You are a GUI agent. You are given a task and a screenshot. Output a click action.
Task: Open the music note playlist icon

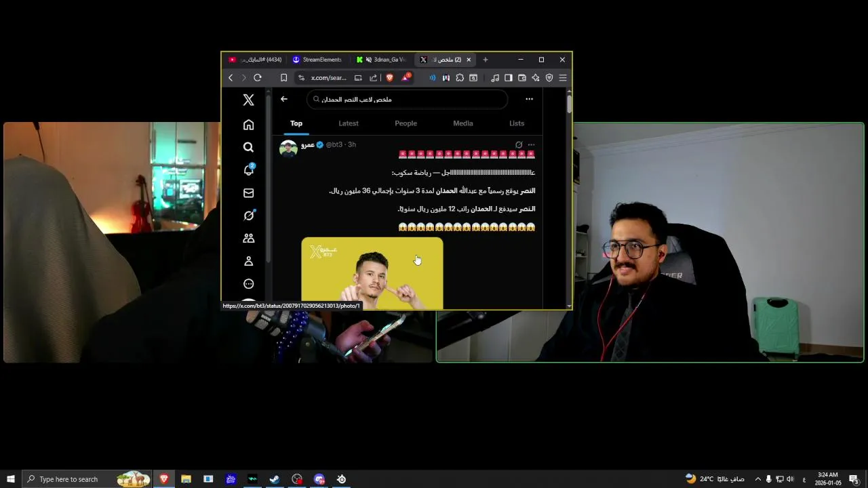495,78
